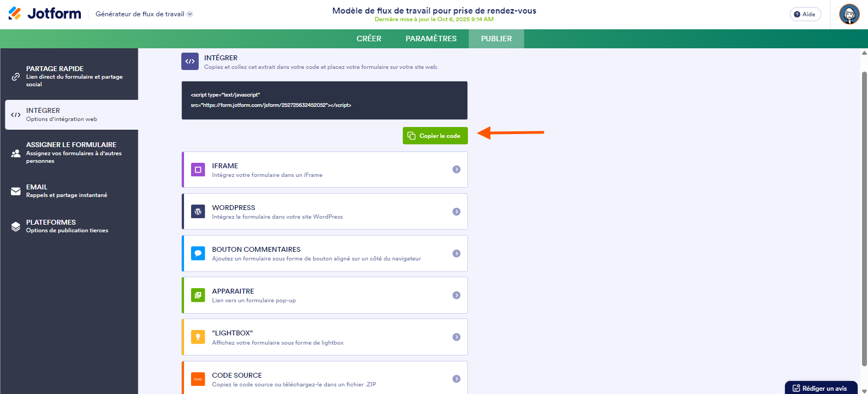The image size is (868, 394).
Task: Click the Plateformes layers icon
Action: 16,226
